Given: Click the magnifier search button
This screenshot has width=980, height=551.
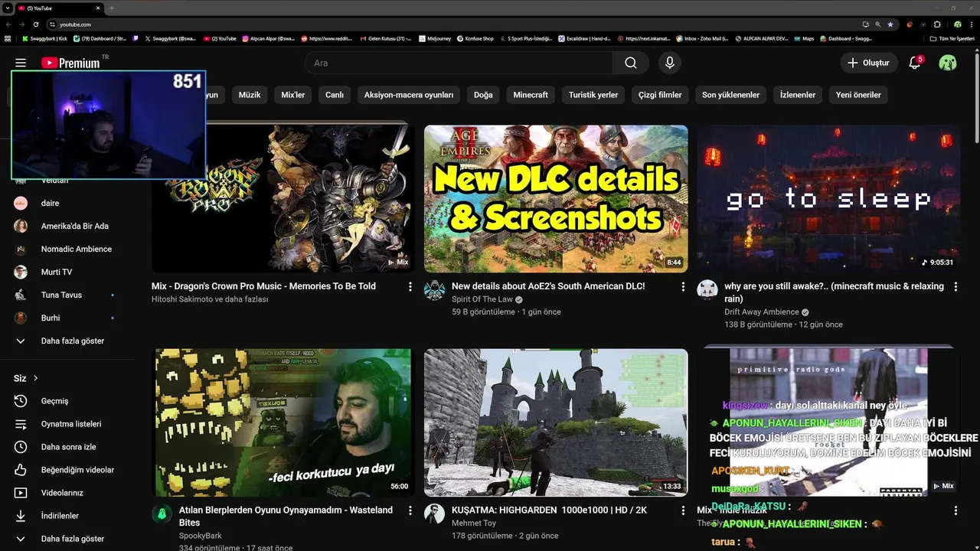Looking at the screenshot, I should click(x=631, y=63).
